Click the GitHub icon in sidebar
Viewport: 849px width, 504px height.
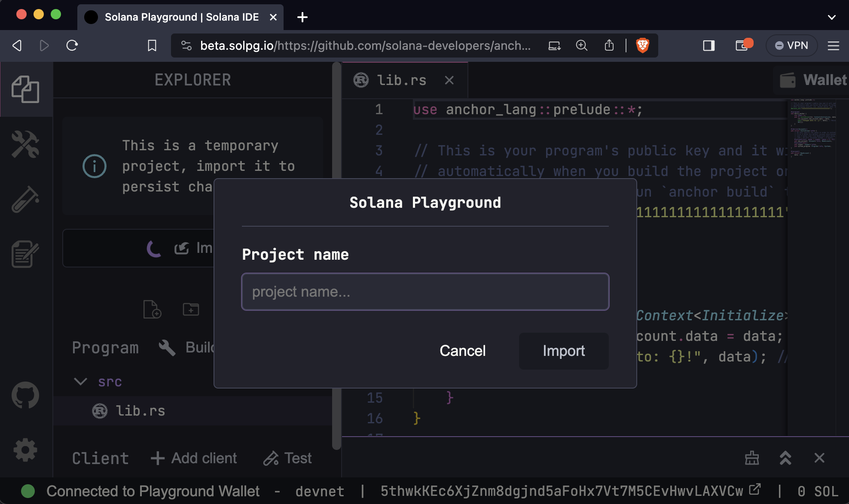tap(25, 395)
